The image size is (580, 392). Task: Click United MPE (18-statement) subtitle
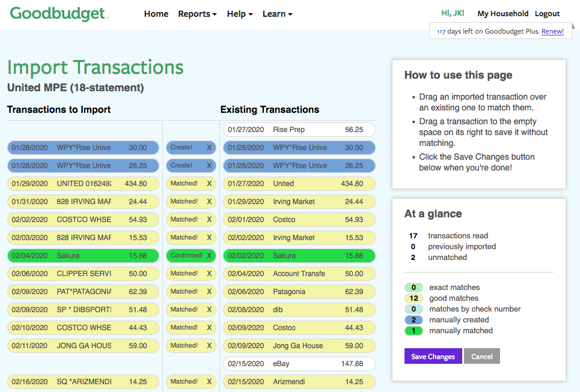pyautogui.click(x=76, y=88)
